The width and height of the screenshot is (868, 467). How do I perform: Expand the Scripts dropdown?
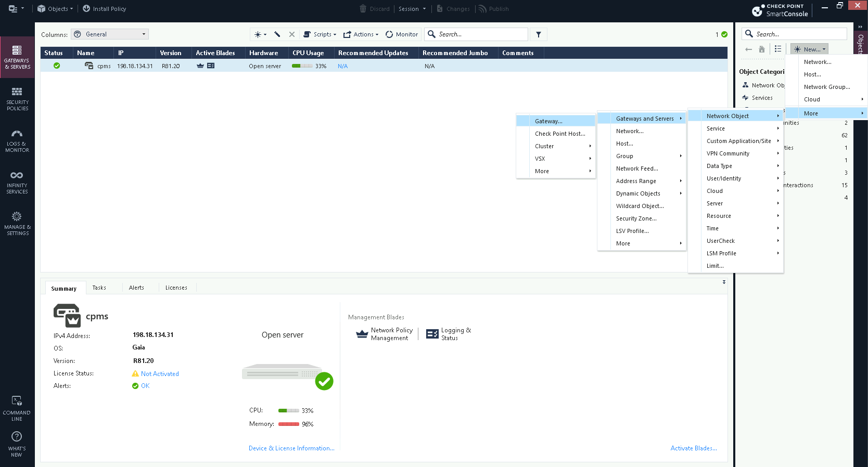point(320,34)
